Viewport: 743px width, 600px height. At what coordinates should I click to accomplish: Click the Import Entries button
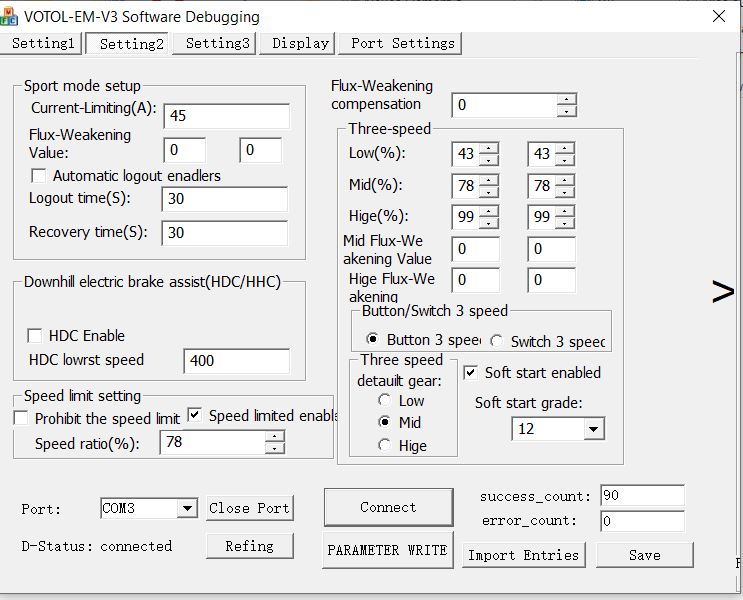523,555
